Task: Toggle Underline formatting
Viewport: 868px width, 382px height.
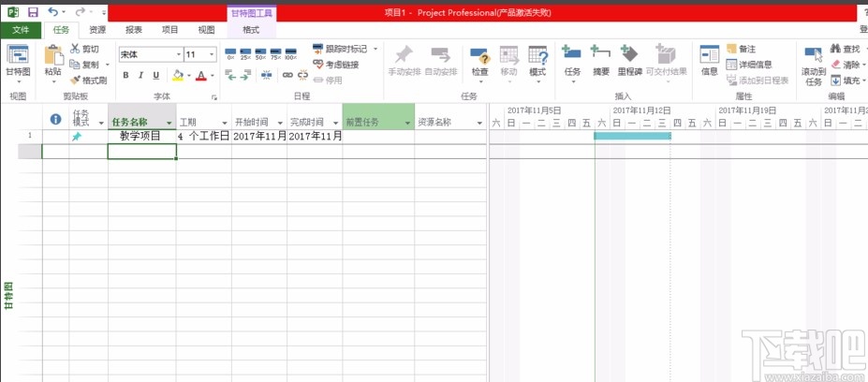Action: point(156,75)
